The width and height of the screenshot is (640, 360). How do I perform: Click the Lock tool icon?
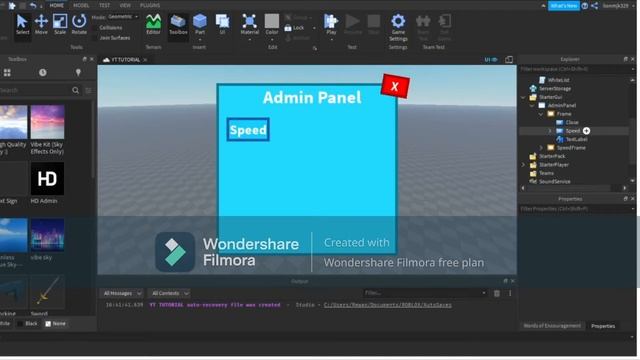coord(288,28)
